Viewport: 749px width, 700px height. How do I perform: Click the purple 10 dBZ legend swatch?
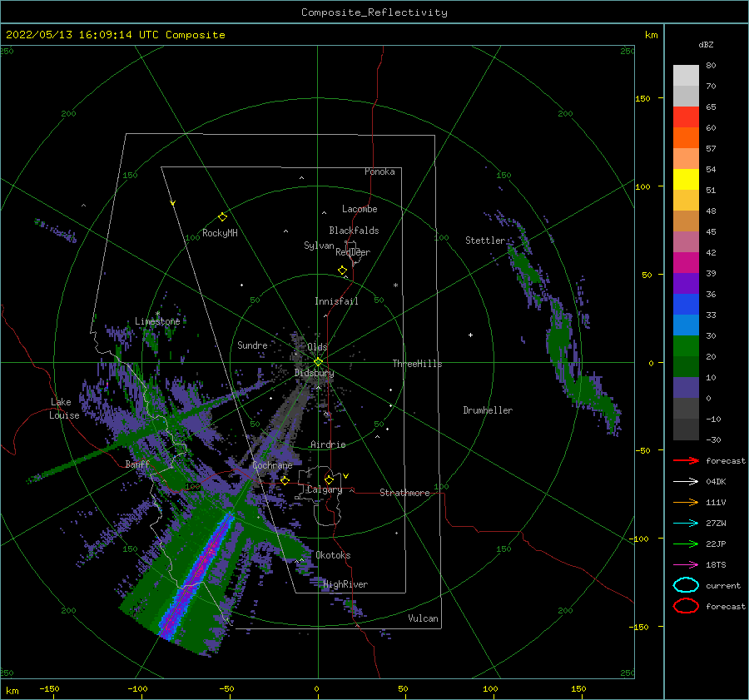tap(686, 387)
